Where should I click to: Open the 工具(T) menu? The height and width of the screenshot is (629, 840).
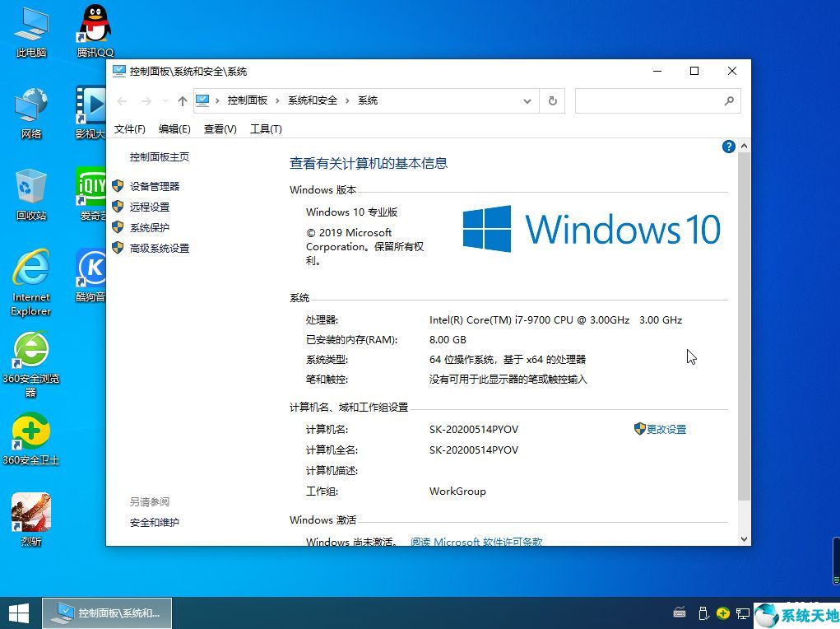(x=266, y=129)
